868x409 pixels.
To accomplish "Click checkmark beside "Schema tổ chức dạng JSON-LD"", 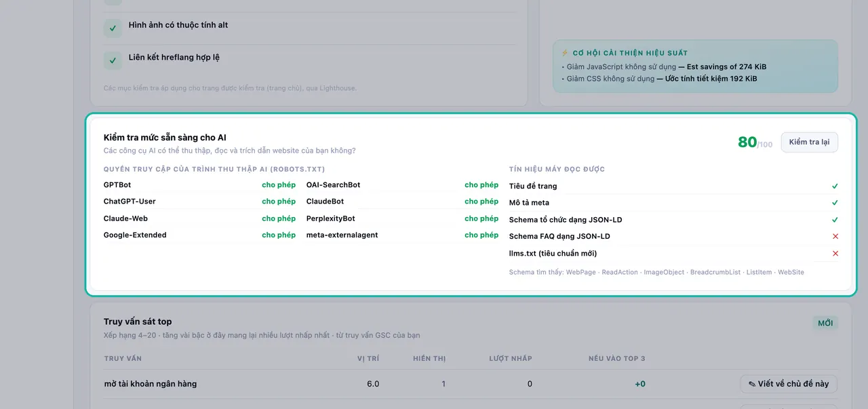I will click(x=835, y=220).
